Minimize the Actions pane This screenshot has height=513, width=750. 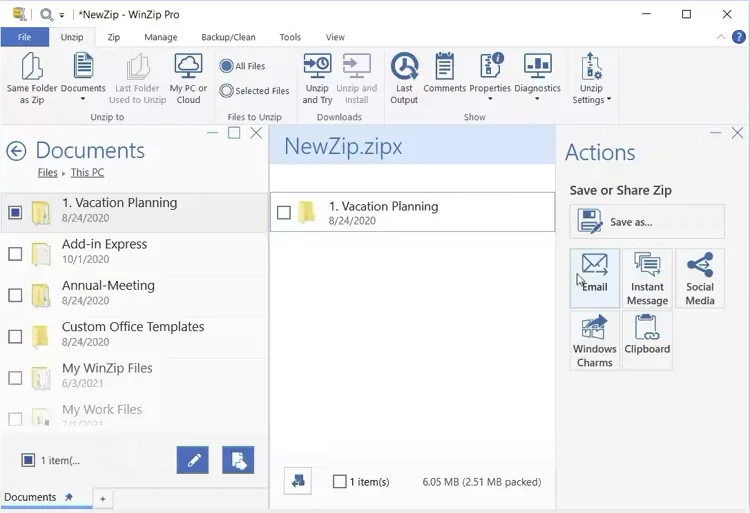716,133
